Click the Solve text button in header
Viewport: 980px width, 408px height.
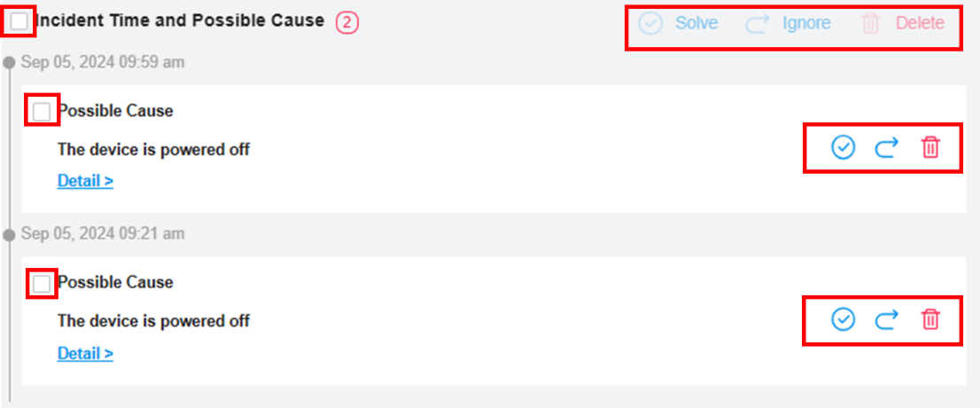tap(696, 23)
